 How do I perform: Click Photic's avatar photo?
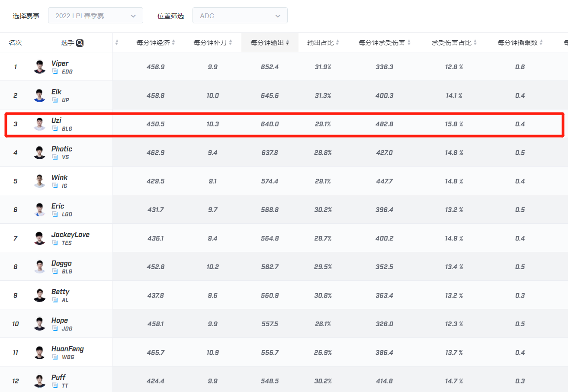pos(39,152)
